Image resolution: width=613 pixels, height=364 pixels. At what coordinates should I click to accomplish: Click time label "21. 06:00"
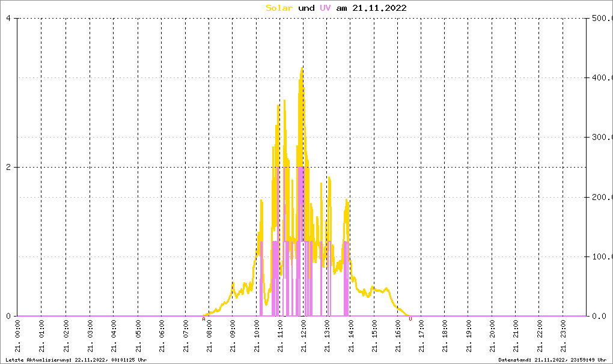(x=162, y=336)
